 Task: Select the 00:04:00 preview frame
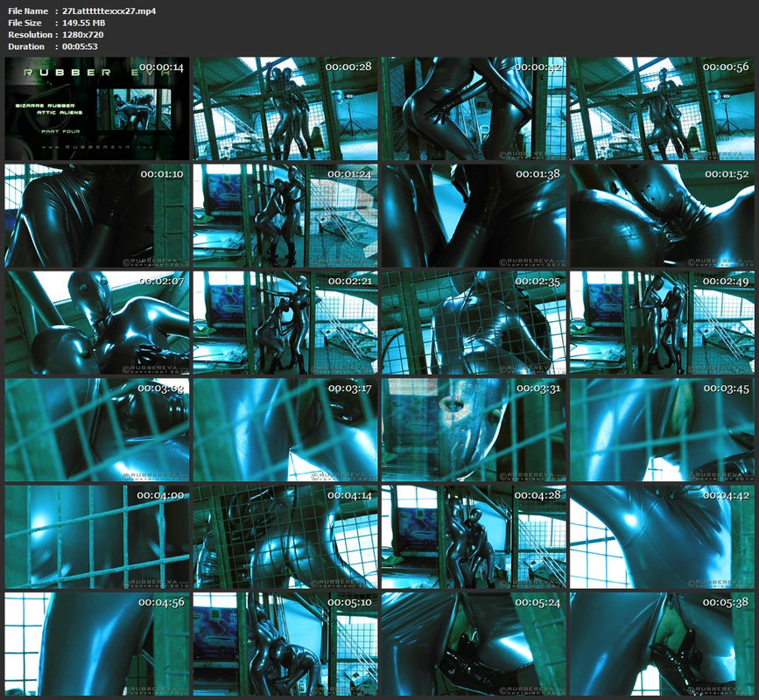pyautogui.click(x=97, y=537)
